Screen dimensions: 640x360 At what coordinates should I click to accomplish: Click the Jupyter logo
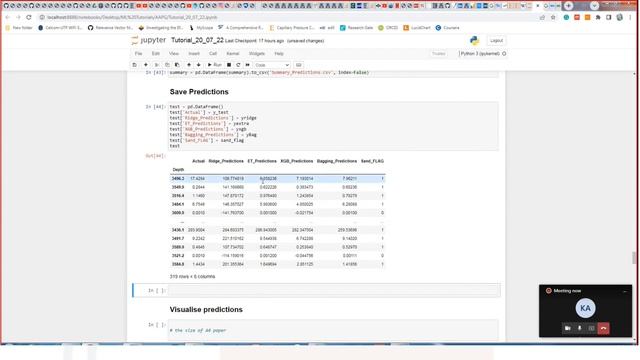pos(149,40)
